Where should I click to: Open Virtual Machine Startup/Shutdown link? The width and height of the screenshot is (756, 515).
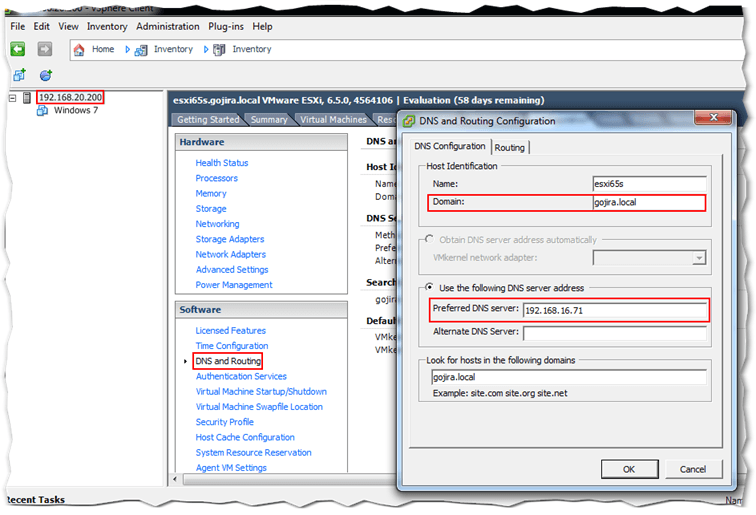(261, 392)
